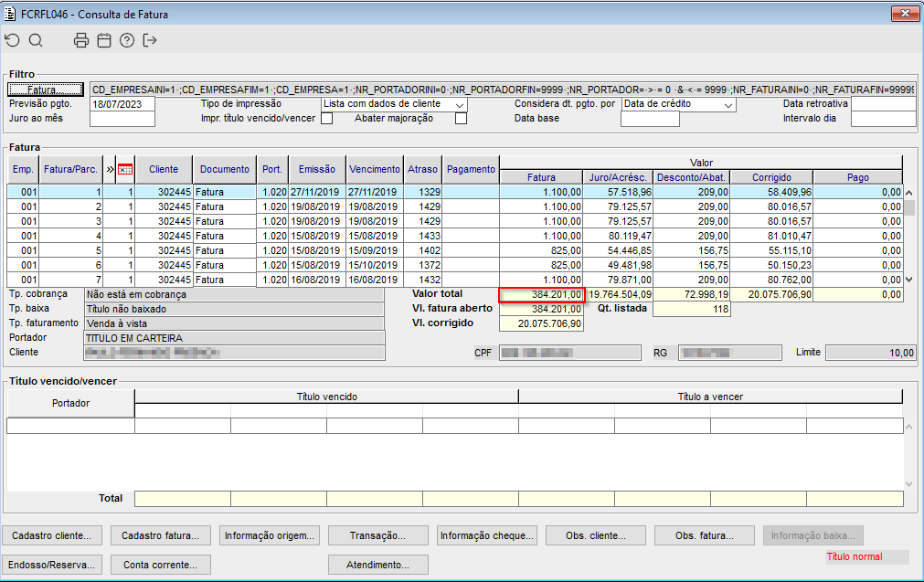Expand the Tipo de impressão dropdown

pos(460,105)
